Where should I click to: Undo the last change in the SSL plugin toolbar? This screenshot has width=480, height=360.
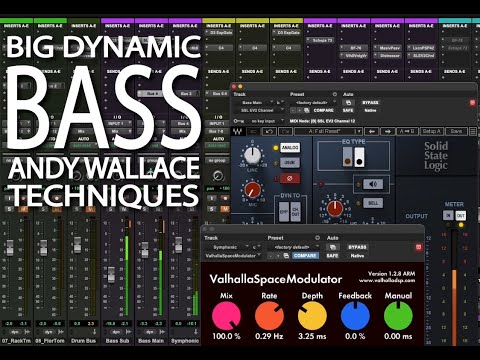point(269,132)
